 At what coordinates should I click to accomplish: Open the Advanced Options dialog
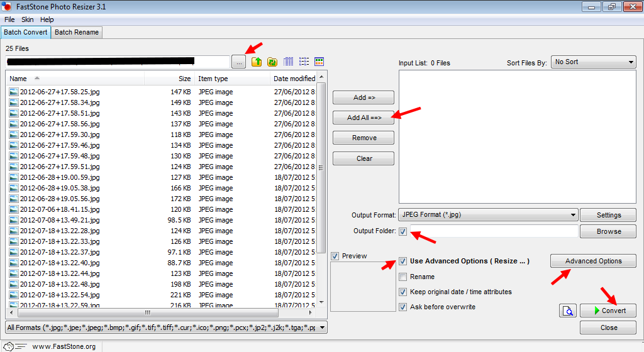pos(594,261)
